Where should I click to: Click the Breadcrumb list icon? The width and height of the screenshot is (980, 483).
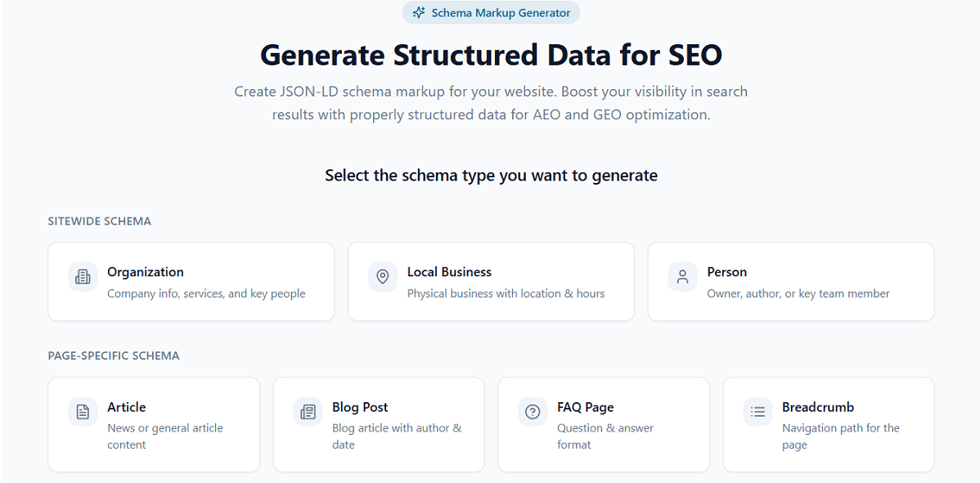tap(757, 412)
